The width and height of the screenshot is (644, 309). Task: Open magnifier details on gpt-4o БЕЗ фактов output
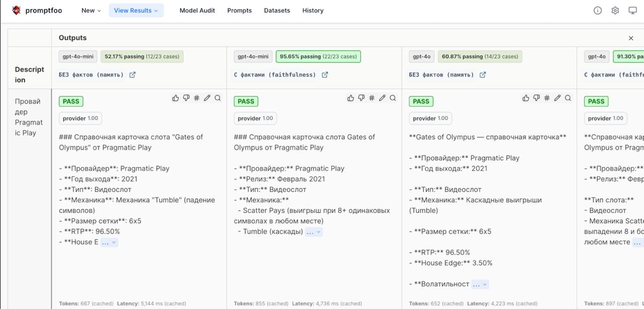click(568, 98)
